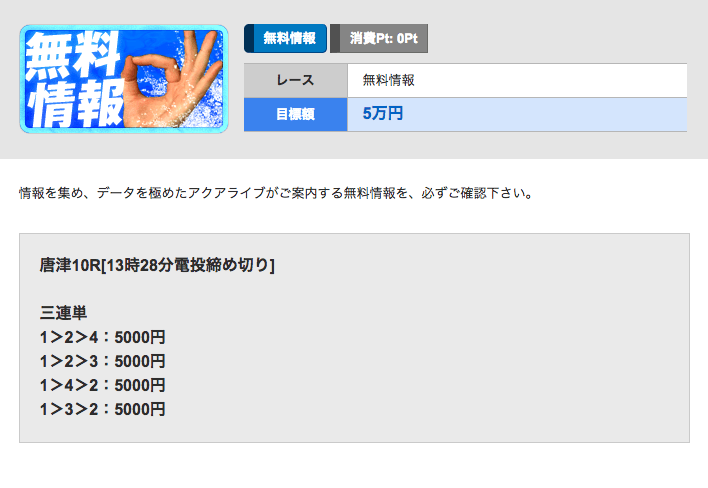Viewport: 708px width, 488px height.
Task: Click the 消費Pt: 0Pt badge
Action: (379, 38)
